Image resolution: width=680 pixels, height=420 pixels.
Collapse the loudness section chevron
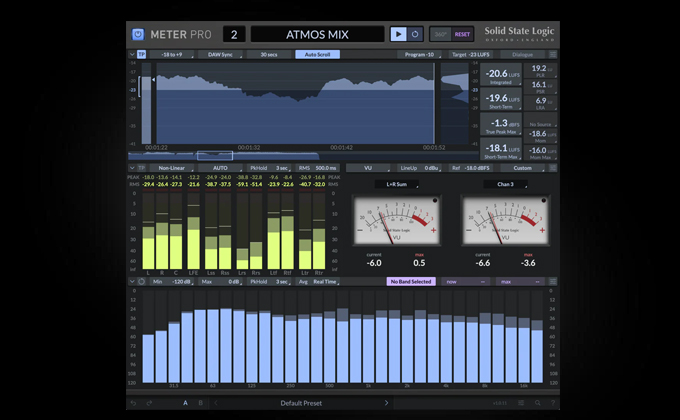click(132, 54)
